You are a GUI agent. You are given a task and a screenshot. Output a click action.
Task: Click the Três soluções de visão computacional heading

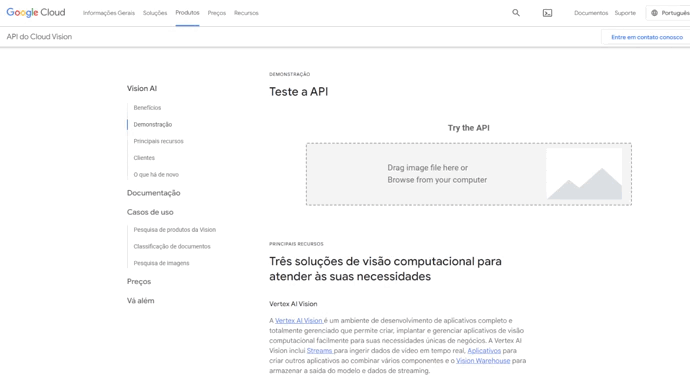coord(385,269)
